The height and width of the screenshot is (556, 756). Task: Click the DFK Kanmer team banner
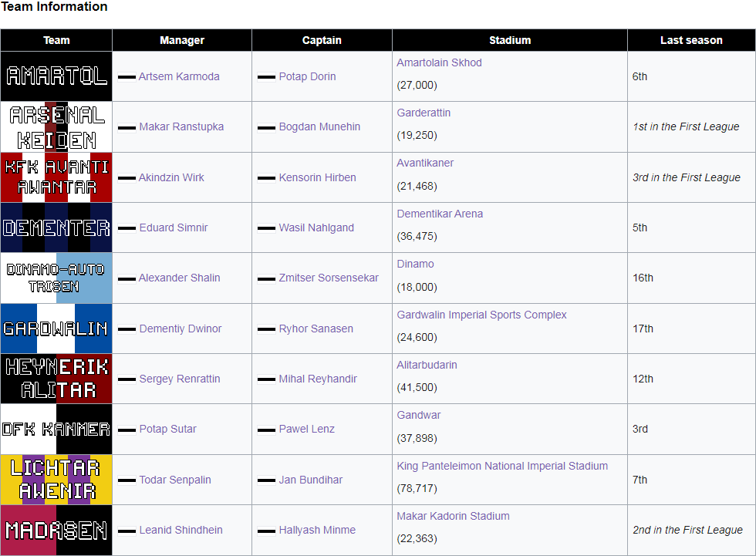(x=56, y=429)
